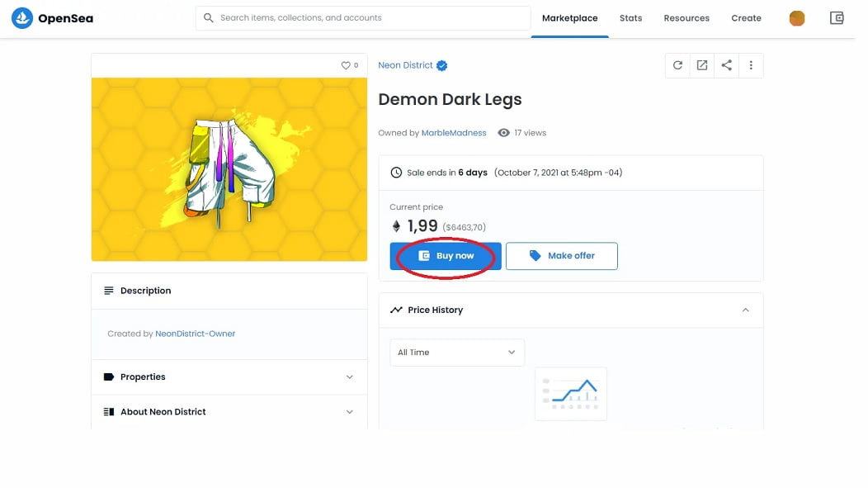Click the Ethereum currency icon

click(396, 226)
